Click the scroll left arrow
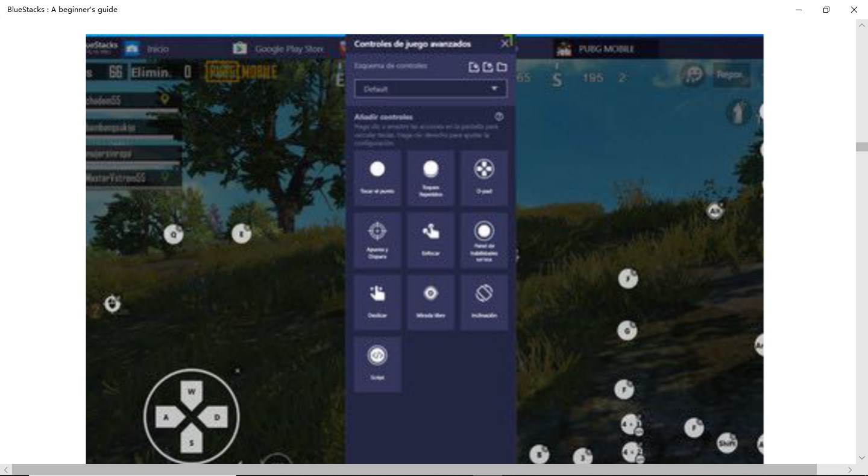 [x=5, y=469]
